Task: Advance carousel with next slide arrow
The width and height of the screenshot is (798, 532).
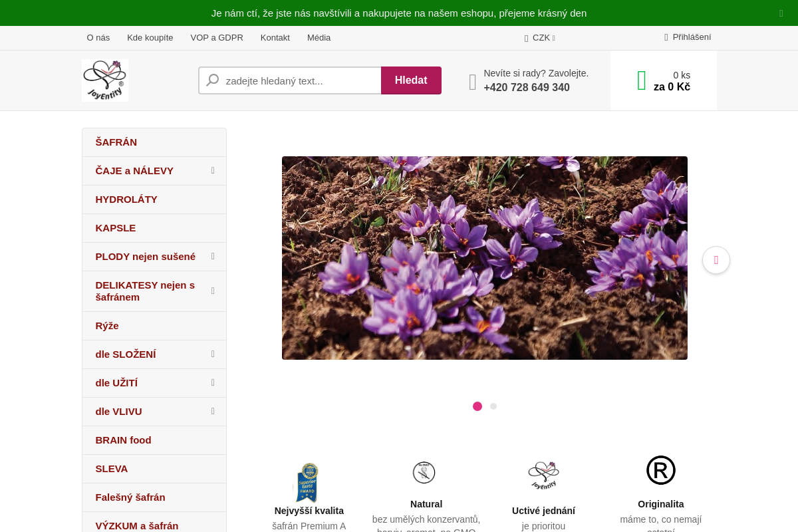Action: point(716,260)
